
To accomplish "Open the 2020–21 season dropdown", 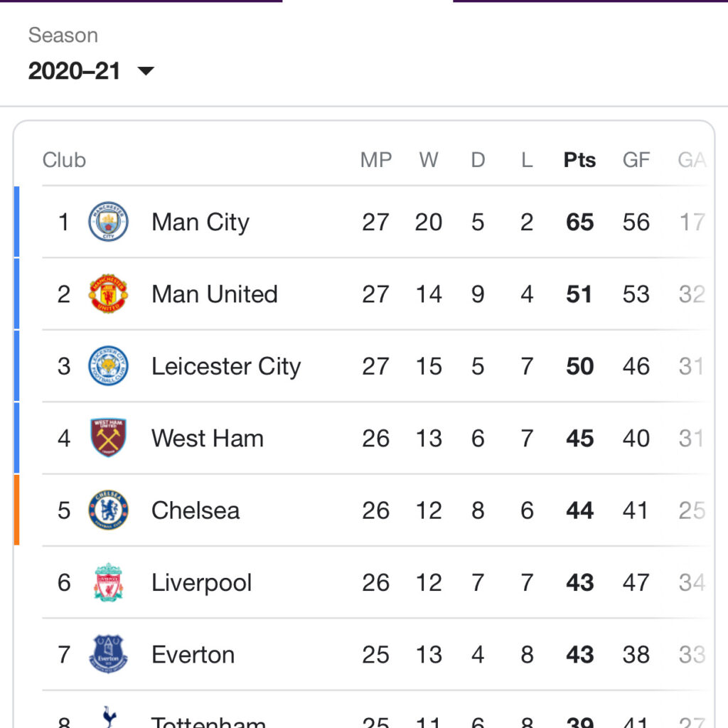I will pyautogui.click(x=91, y=71).
